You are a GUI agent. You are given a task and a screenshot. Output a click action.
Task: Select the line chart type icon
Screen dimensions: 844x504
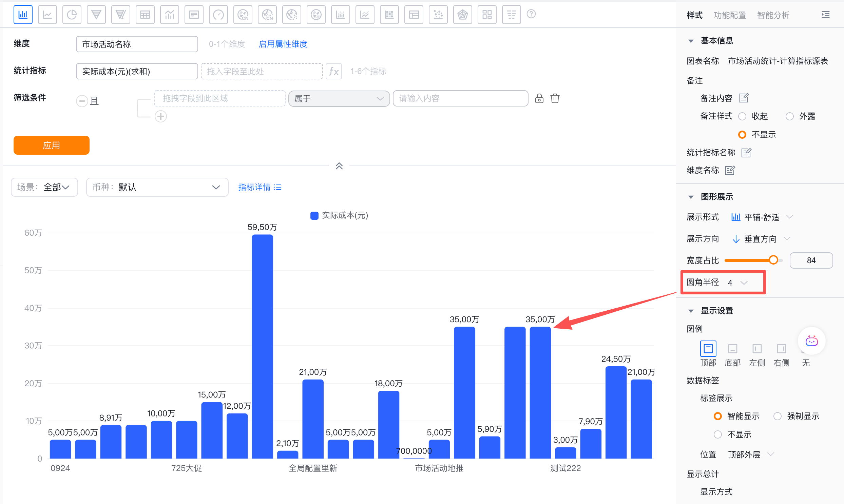47,14
